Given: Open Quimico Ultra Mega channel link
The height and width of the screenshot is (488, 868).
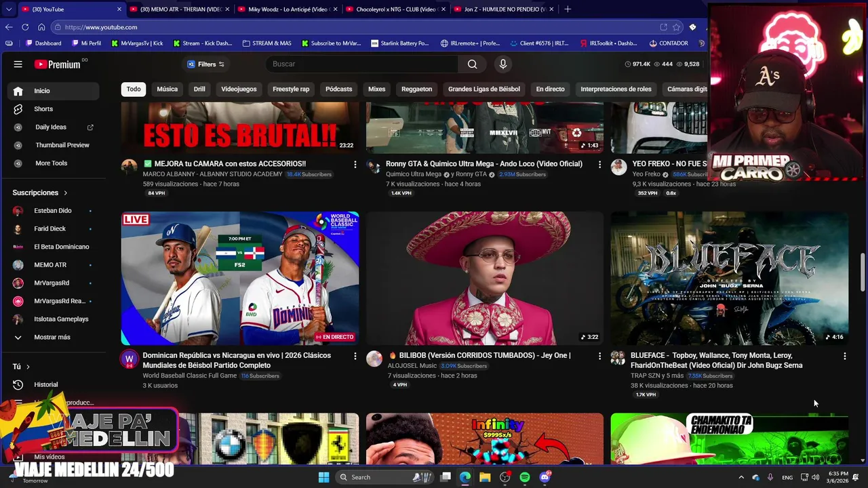Looking at the screenshot, I should pyautogui.click(x=413, y=174).
